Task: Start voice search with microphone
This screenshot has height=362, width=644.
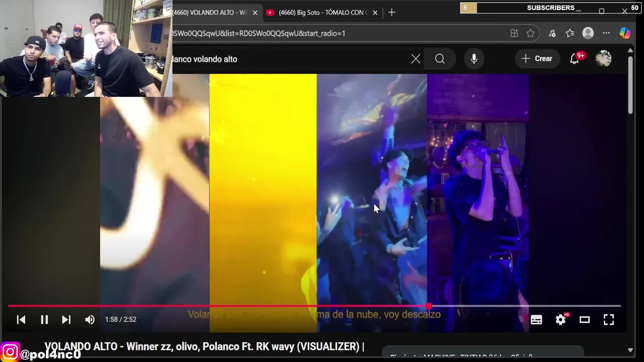Action: pyautogui.click(x=474, y=59)
